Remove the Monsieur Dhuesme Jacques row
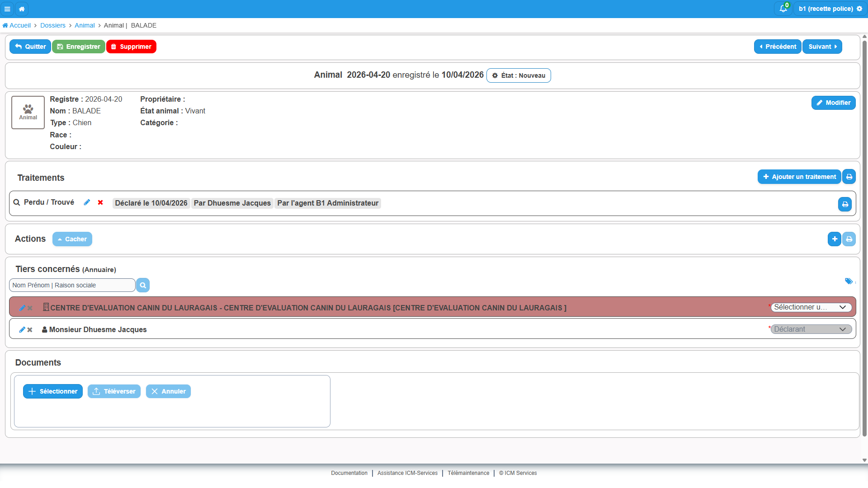 [x=30, y=329]
